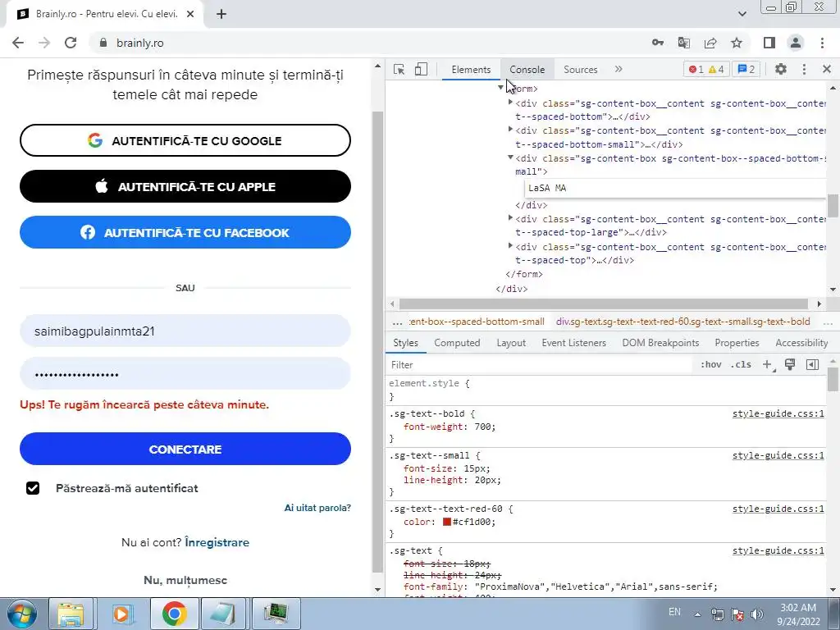Click Autentifică-te cu Facebook button

pyautogui.click(x=185, y=232)
